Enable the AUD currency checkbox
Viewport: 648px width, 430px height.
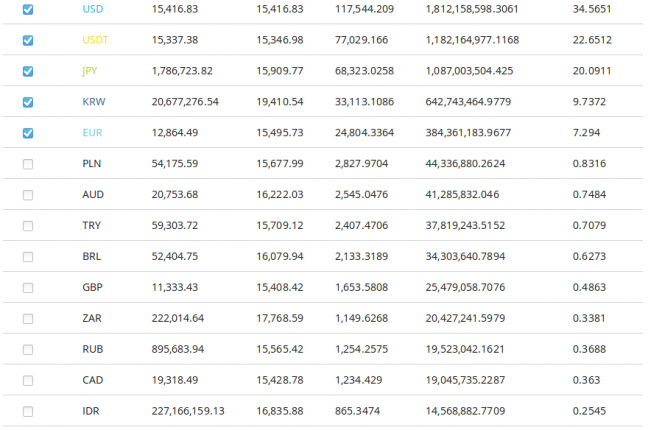28,195
